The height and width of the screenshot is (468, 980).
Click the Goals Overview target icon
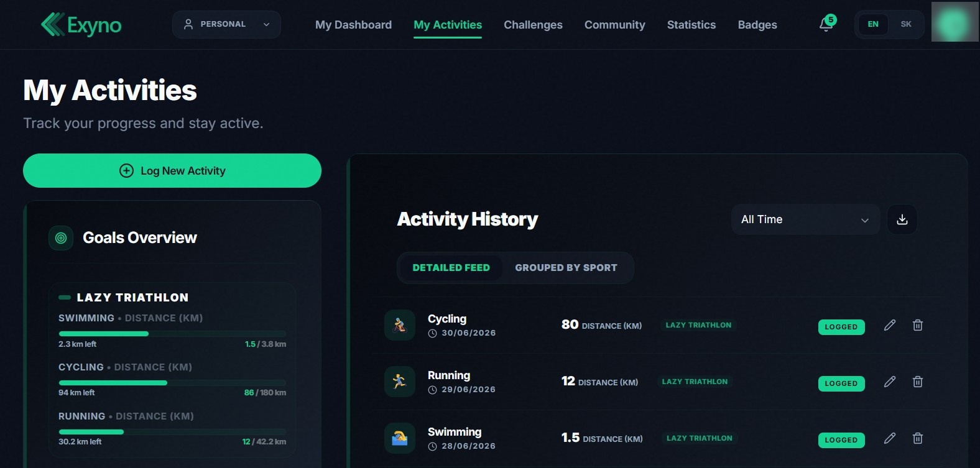click(61, 238)
